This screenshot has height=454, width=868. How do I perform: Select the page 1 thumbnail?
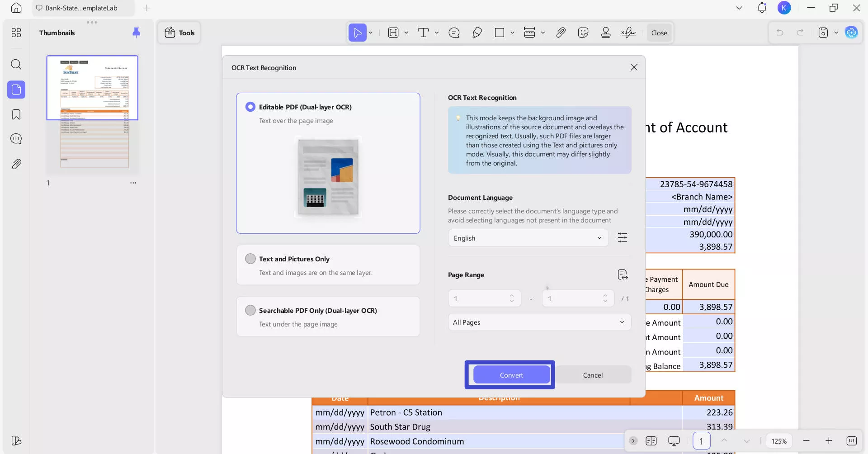tap(92, 88)
